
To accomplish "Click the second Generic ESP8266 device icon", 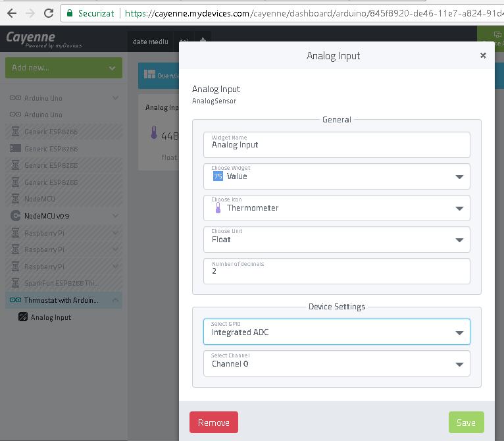I will [15, 148].
